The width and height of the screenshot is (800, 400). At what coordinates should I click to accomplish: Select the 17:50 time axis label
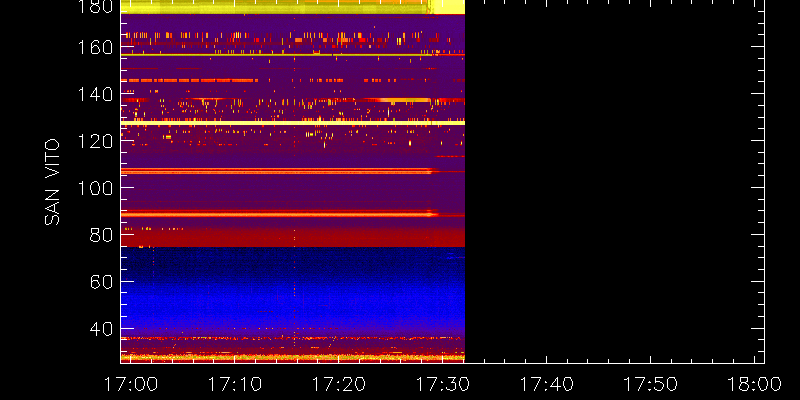(x=649, y=384)
